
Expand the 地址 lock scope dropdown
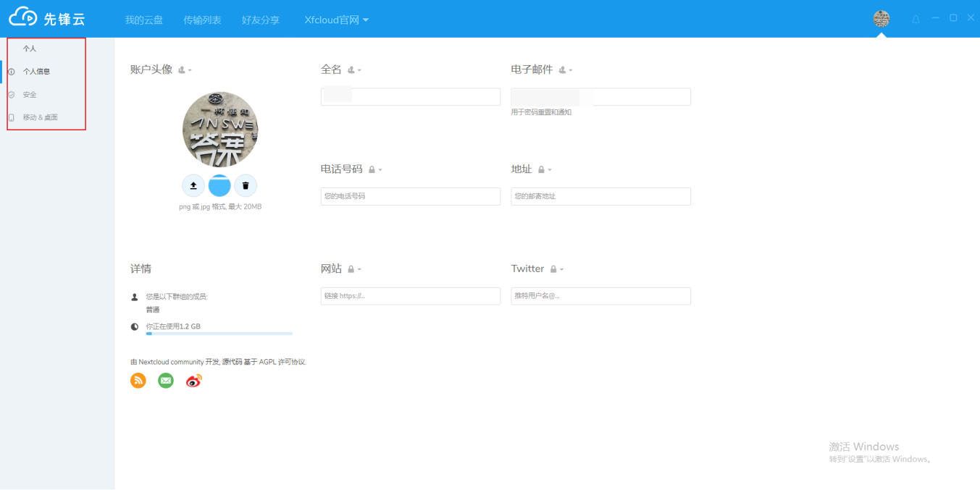click(x=545, y=169)
